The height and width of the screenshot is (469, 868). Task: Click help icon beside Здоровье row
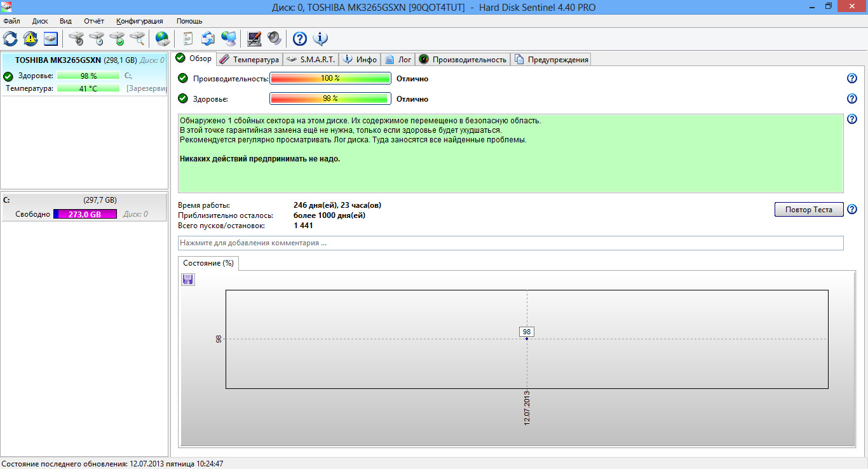pyautogui.click(x=852, y=99)
